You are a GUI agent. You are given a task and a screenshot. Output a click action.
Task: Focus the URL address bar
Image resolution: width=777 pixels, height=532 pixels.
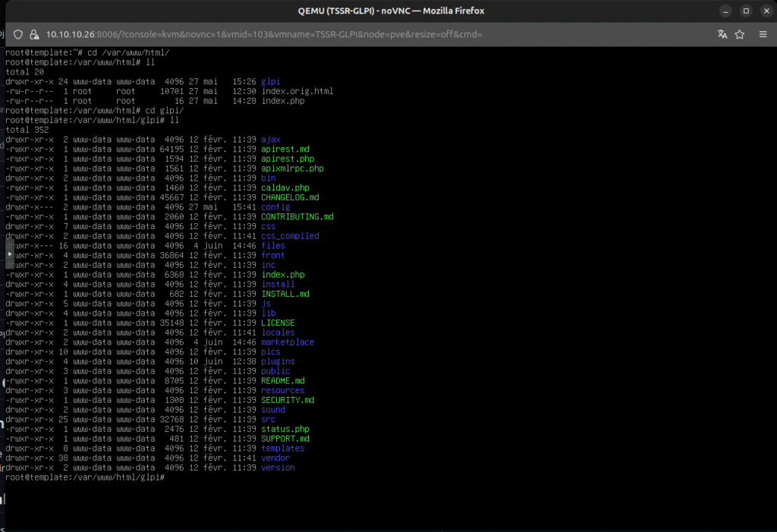[x=304, y=35]
